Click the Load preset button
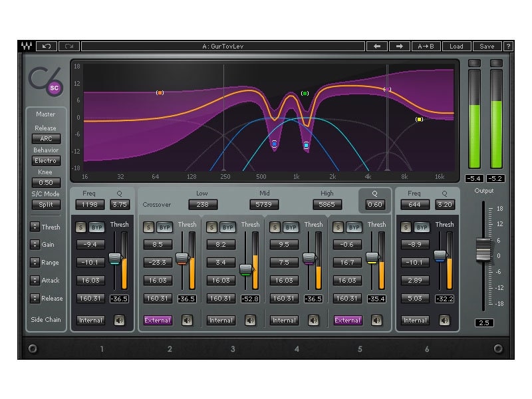532x399 pixels. 456,46
